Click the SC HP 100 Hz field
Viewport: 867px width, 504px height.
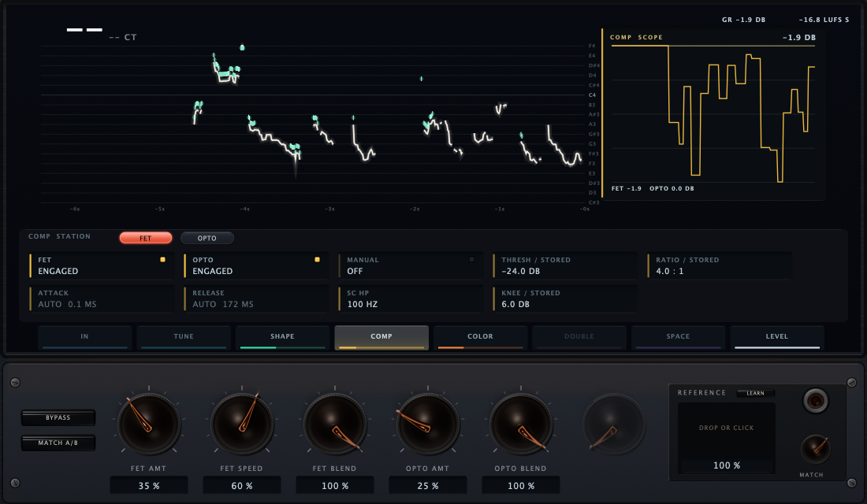coord(411,299)
